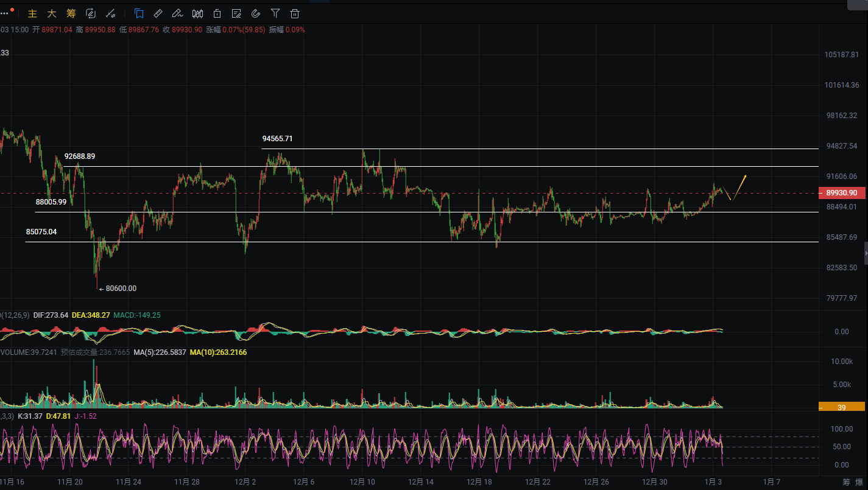Expand the collapsed right side panel
The width and height of the screenshot is (868, 490).
[x=866, y=252]
